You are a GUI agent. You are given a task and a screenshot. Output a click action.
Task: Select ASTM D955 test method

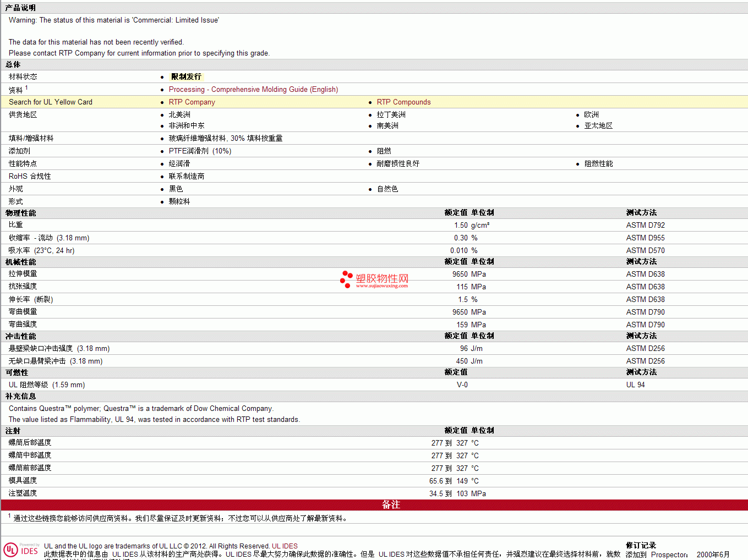[645, 238]
